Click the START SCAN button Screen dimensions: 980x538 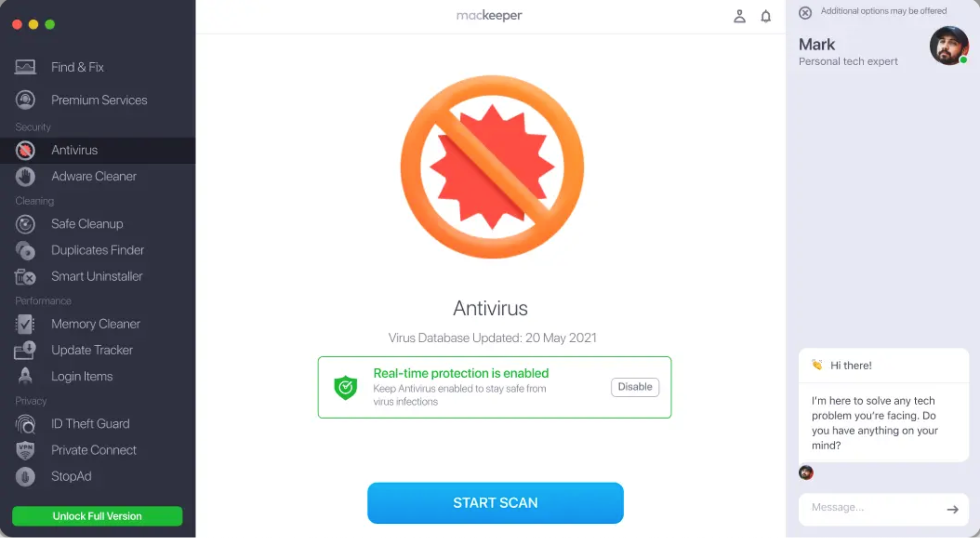(x=495, y=503)
